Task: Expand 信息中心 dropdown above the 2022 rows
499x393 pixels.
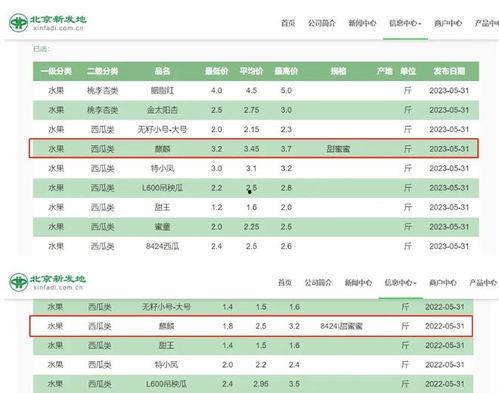Action: (x=400, y=283)
